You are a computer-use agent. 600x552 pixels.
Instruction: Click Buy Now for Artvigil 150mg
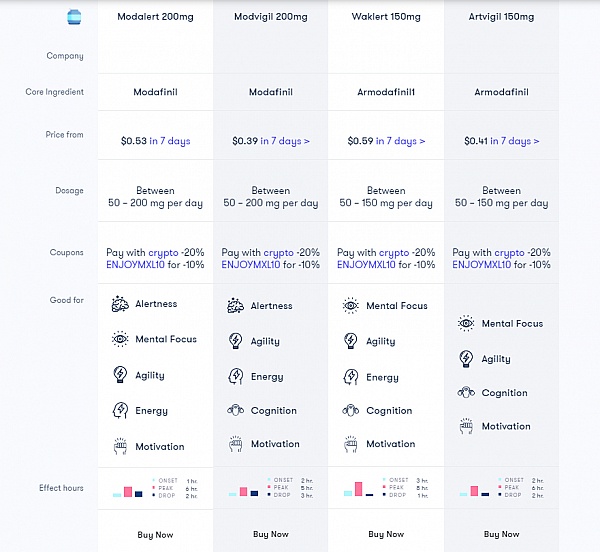[501, 534]
